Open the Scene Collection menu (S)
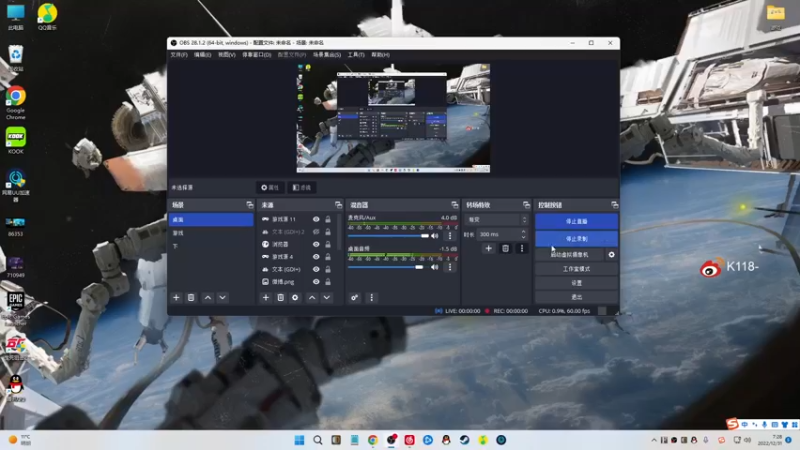Screen dimensions: 800x450 click(x=327, y=55)
